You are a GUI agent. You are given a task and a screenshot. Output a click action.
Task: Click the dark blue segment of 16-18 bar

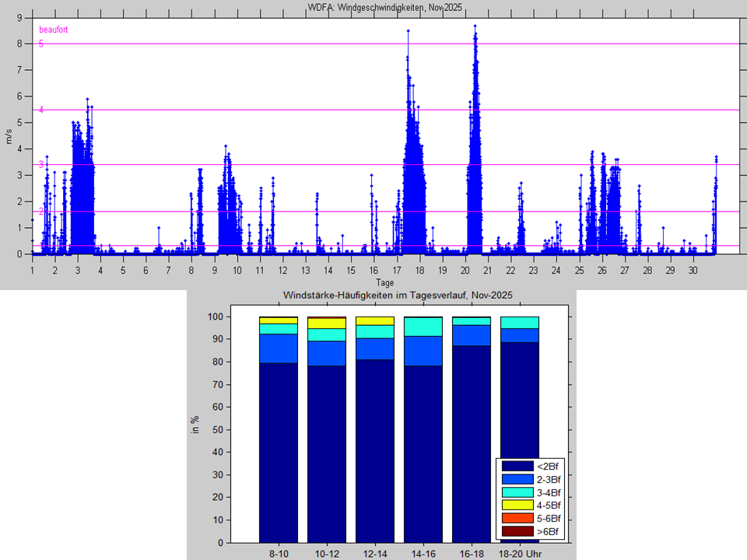click(x=471, y=443)
